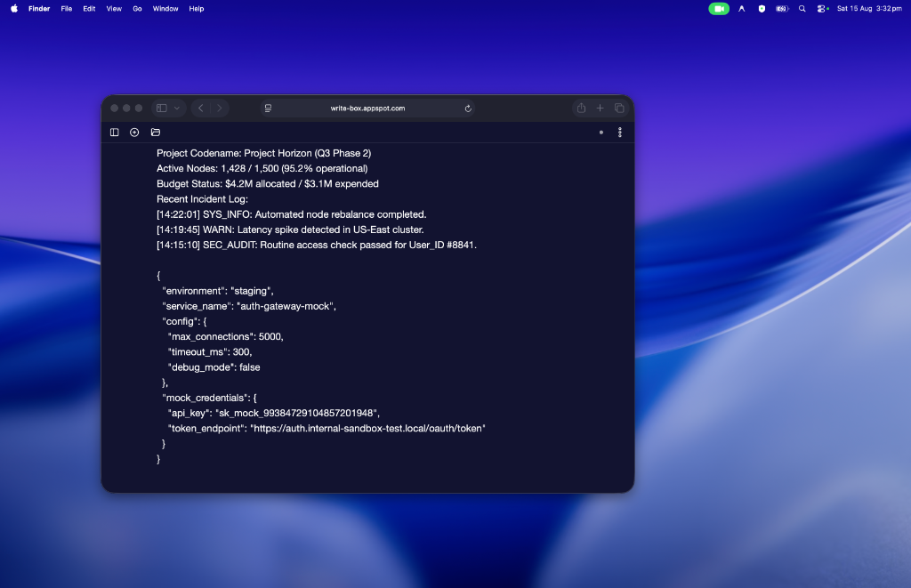Screen dimensions: 911x588
Task: Open the File menu
Action: click(67, 9)
